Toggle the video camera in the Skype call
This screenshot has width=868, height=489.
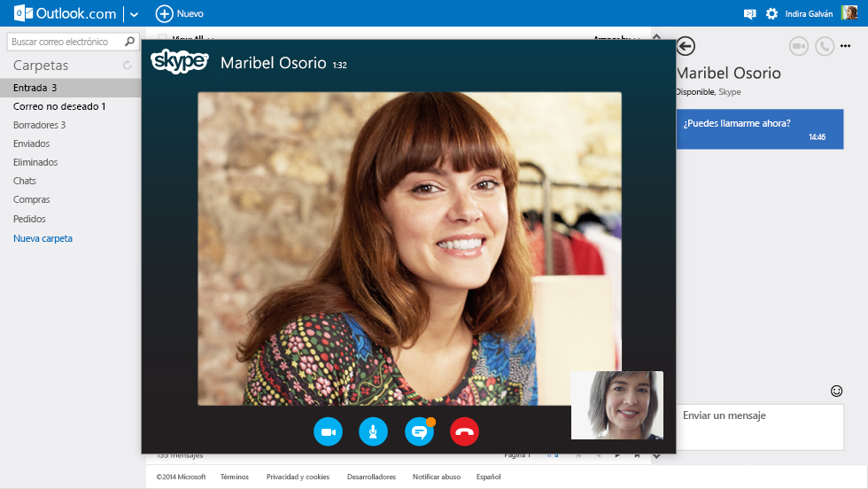328,431
